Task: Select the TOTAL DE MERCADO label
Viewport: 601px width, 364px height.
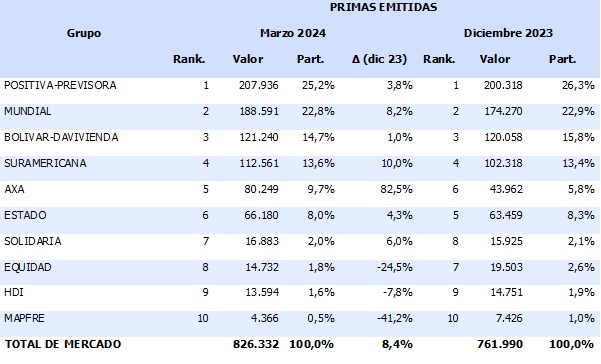Action: 63,344
